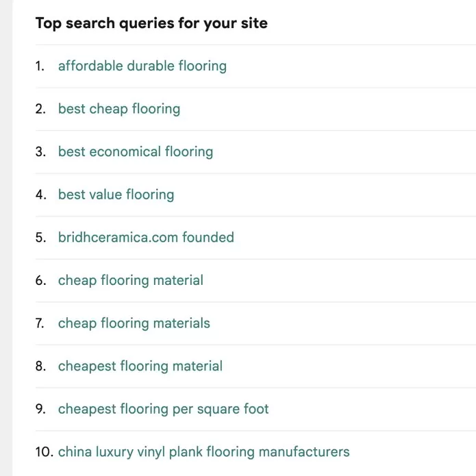476x476 pixels.
Task: Click the 'best cheap flooring' query
Action: pyautogui.click(x=119, y=109)
